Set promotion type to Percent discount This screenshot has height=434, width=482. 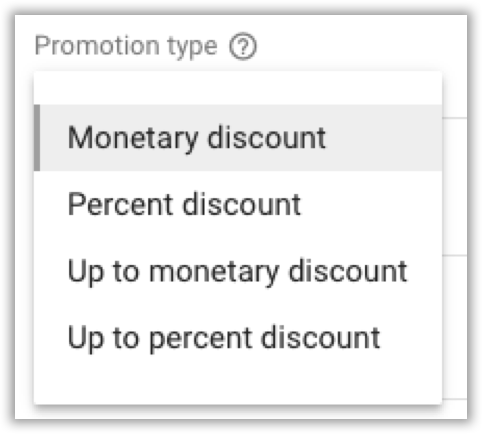tap(238, 204)
